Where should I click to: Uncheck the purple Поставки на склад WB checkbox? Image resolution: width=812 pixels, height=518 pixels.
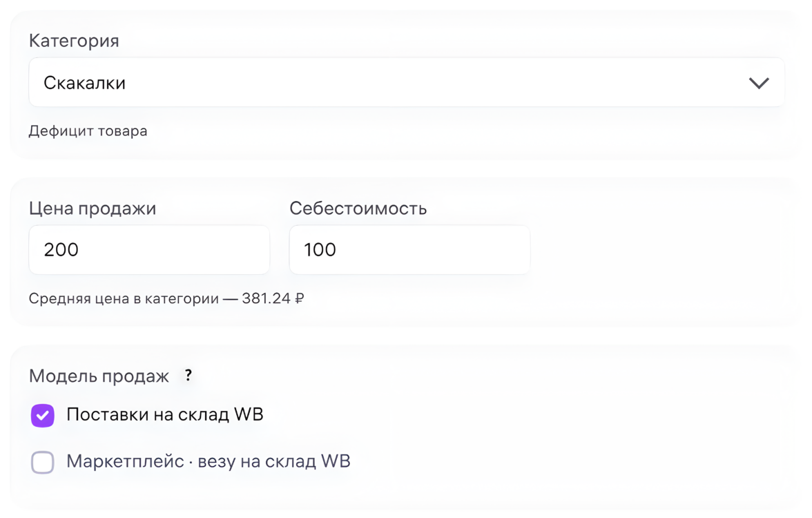tap(43, 415)
